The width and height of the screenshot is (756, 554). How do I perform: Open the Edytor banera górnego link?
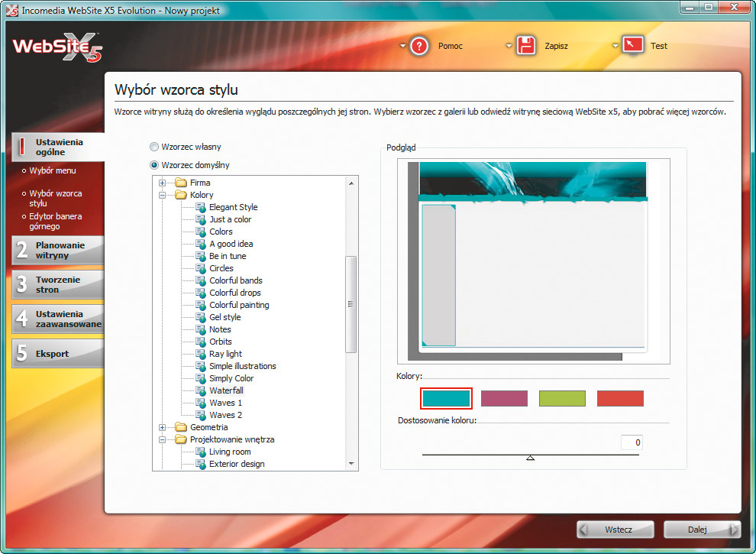coord(56,221)
